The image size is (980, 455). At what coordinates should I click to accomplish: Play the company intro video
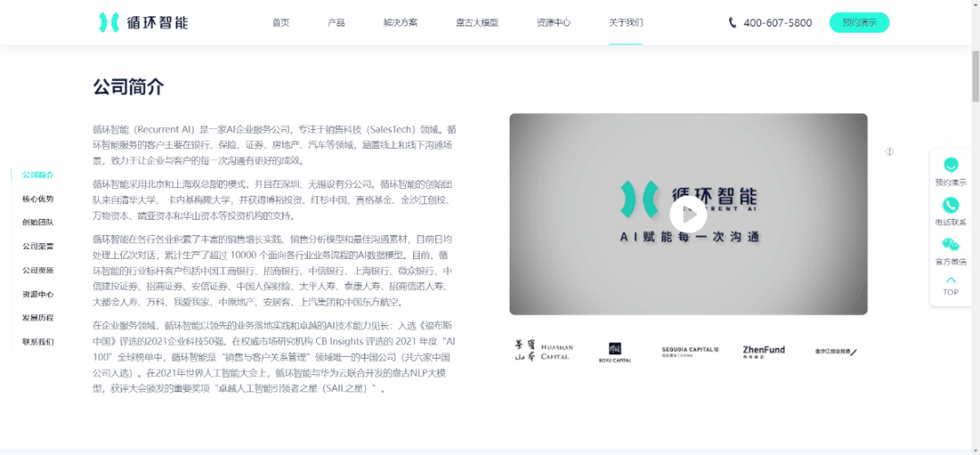tap(688, 214)
